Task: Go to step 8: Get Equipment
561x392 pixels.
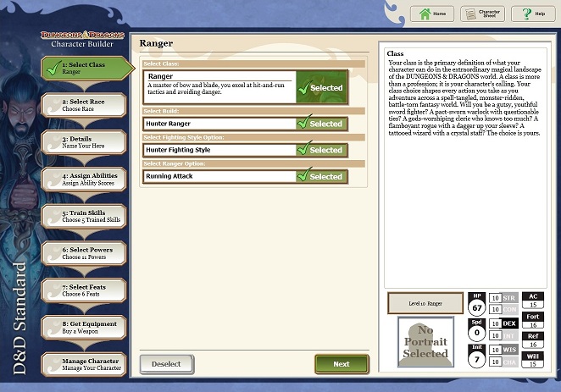Action: pos(84,328)
